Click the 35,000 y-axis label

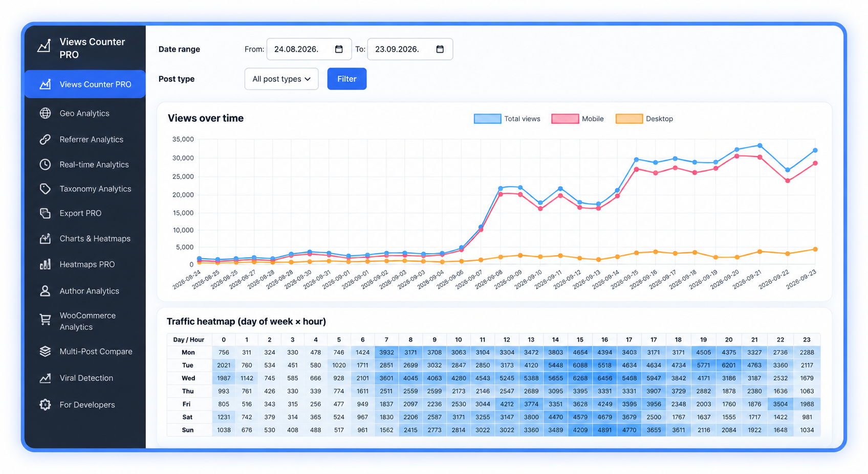pyautogui.click(x=183, y=139)
